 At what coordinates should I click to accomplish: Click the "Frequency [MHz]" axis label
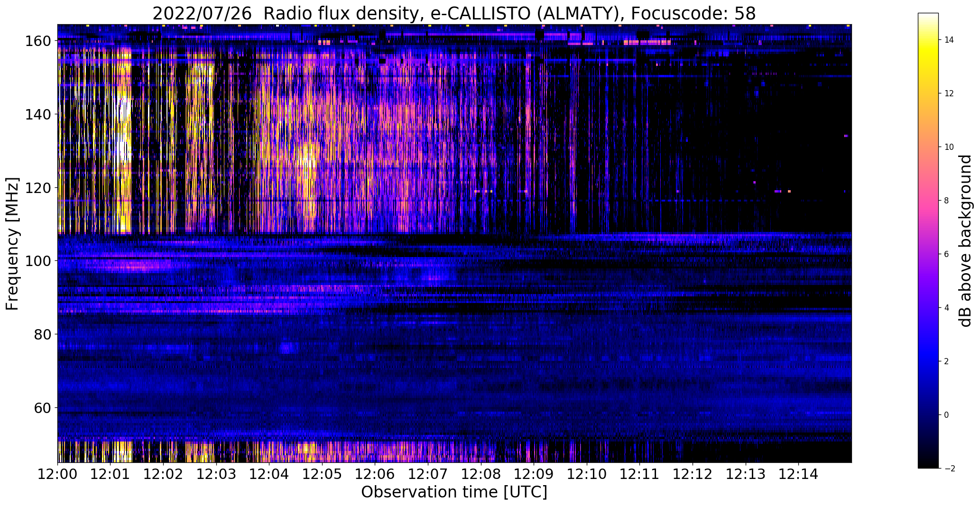click(x=13, y=244)
